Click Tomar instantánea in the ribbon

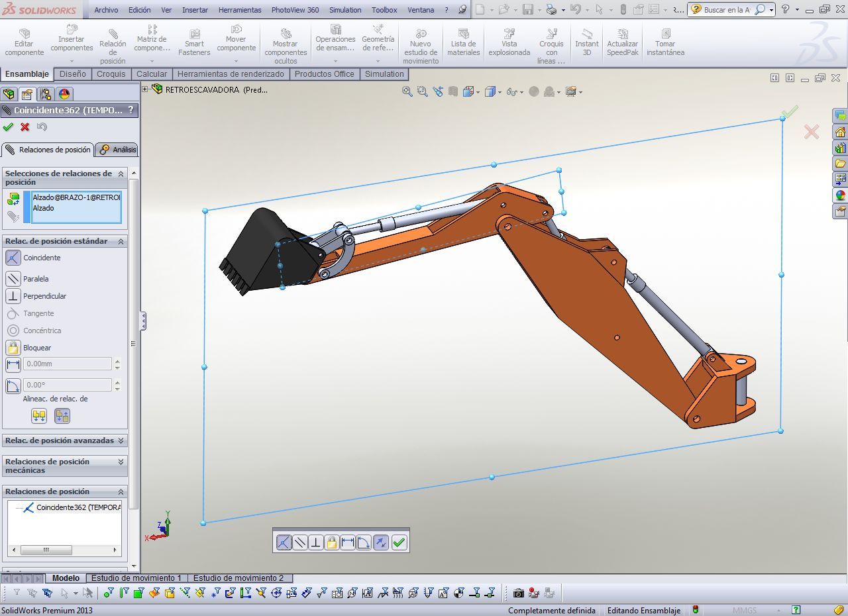[x=666, y=42]
